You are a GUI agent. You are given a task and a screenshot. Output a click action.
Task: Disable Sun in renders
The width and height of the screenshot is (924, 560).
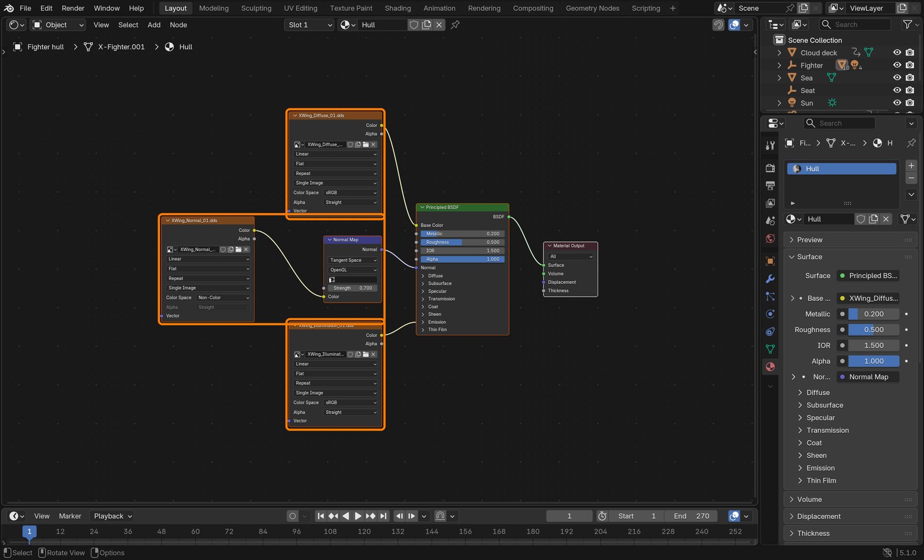pyautogui.click(x=910, y=103)
